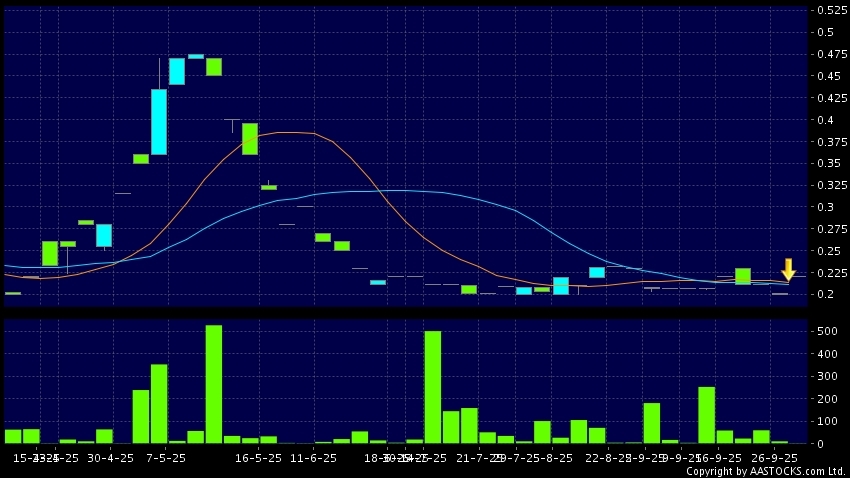Click the 0.525 price axis label
Screen dimensions: 850x478
click(x=826, y=10)
